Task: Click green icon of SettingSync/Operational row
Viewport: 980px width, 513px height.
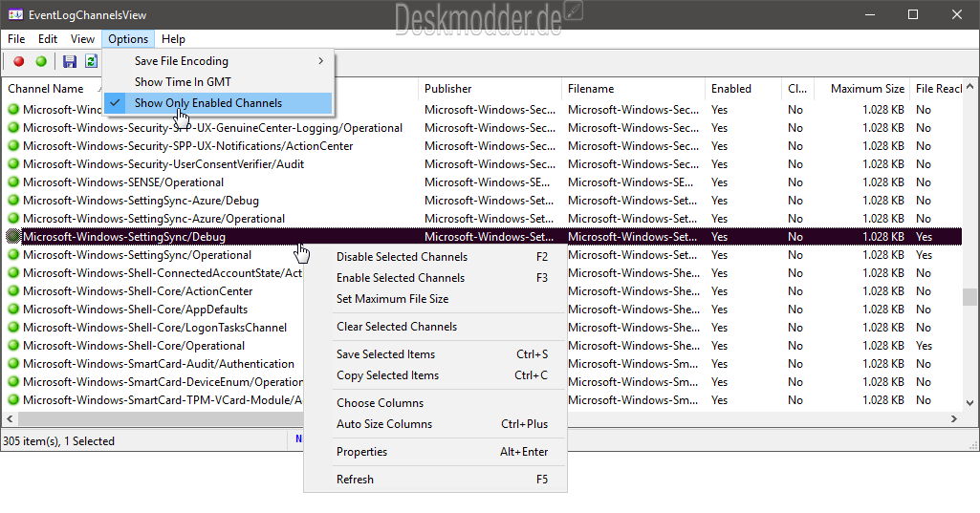Action: (x=13, y=255)
